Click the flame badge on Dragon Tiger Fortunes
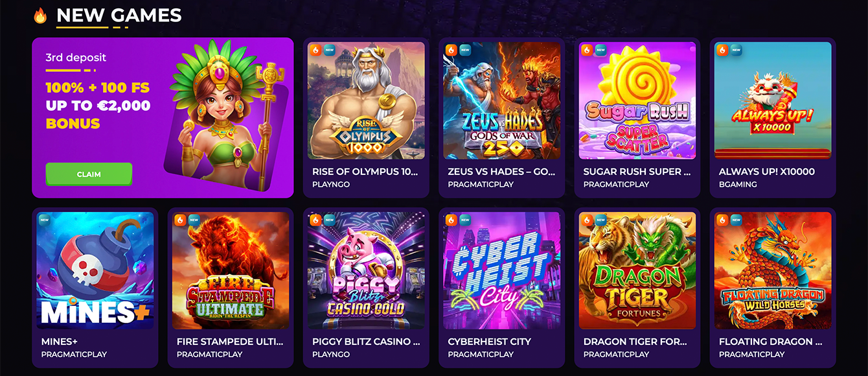This screenshot has width=868, height=376. tap(587, 220)
